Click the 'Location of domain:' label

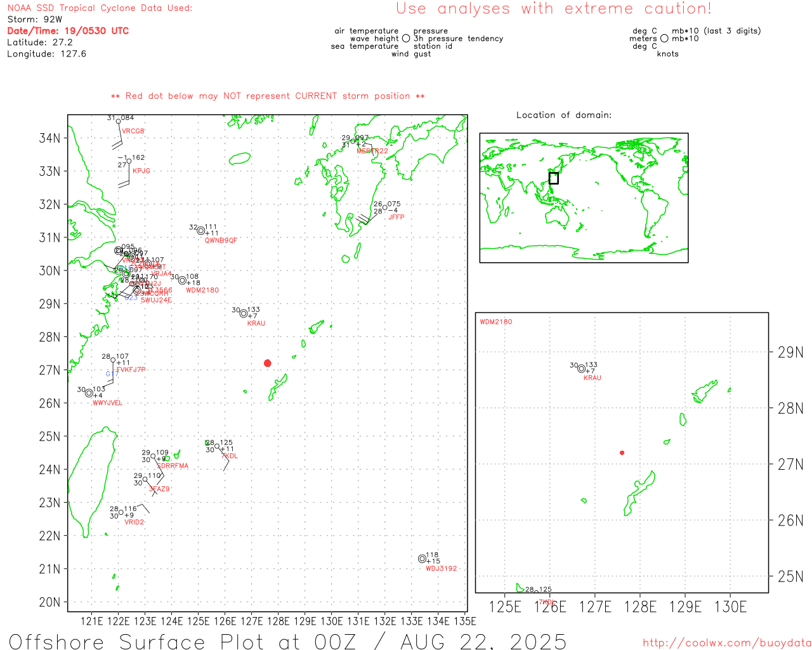564,115
